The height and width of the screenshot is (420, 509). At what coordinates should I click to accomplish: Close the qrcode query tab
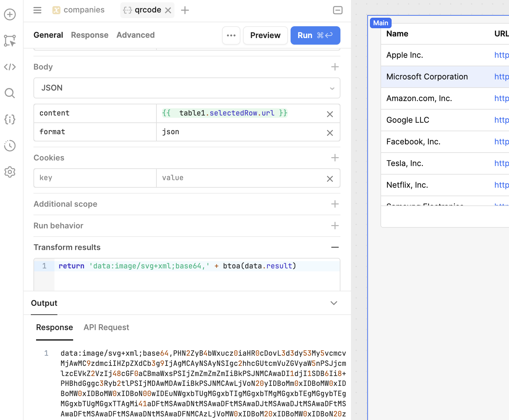click(x=168, y=10)
